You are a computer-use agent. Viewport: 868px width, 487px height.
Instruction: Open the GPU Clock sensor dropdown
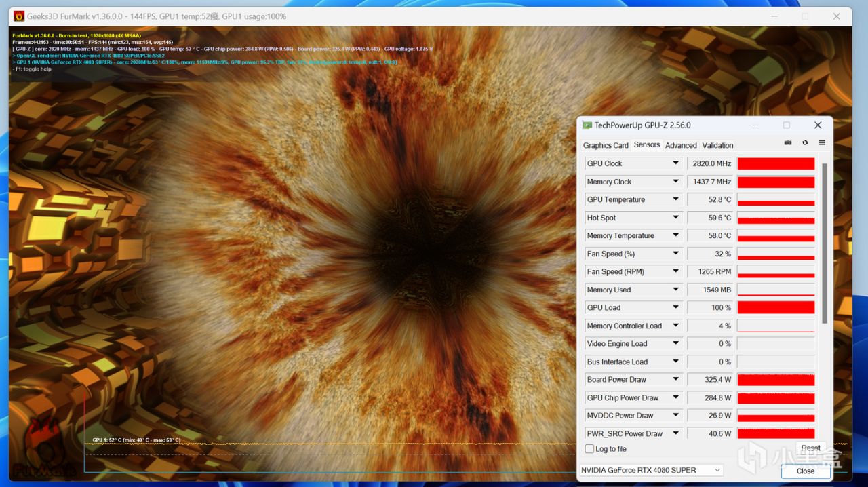675,163
